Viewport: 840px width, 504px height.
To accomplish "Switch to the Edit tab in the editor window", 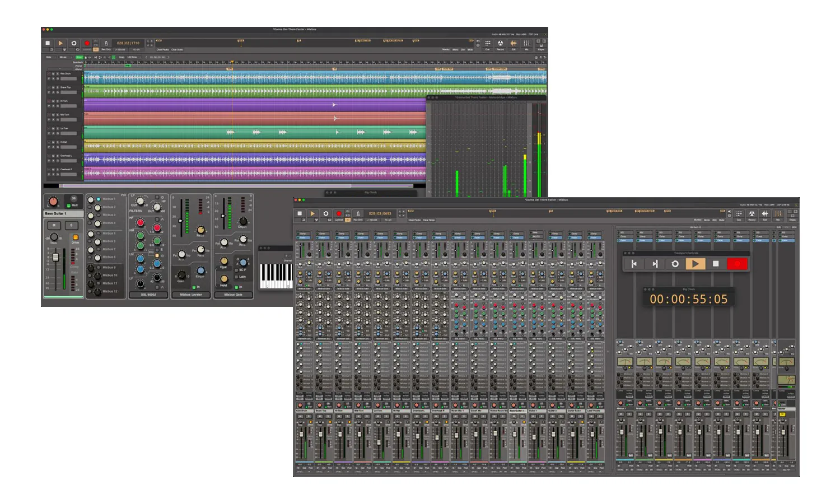I will [513, 44].
